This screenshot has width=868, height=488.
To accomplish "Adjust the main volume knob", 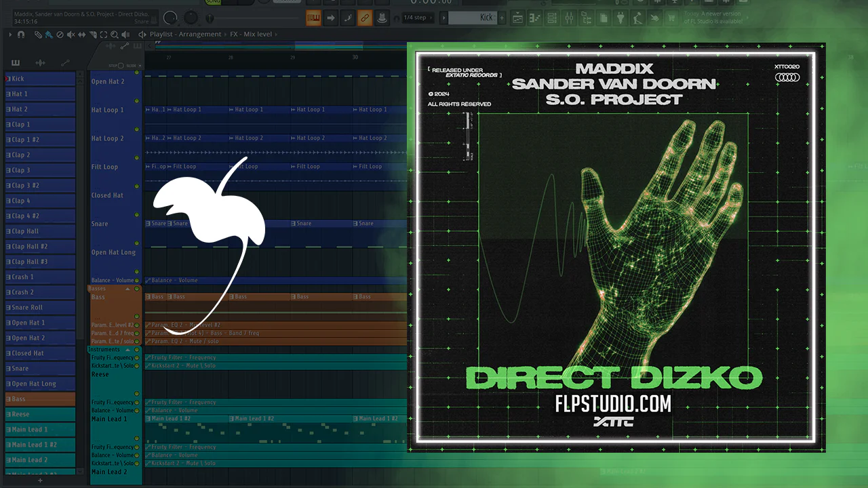I will click(170, 18).
